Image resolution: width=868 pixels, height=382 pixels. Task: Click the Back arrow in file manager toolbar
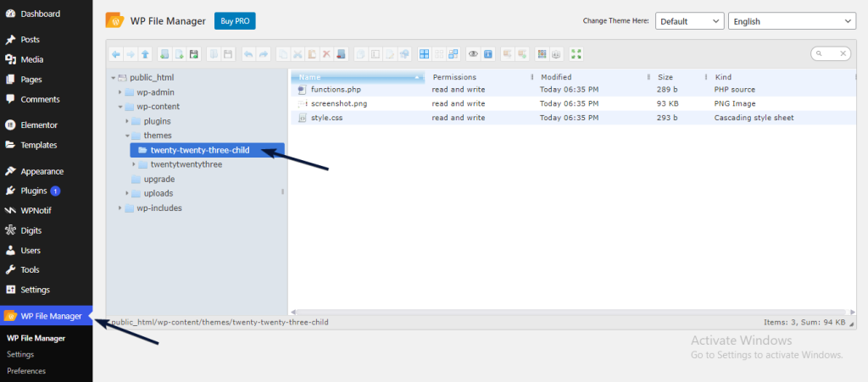(116, 54)
